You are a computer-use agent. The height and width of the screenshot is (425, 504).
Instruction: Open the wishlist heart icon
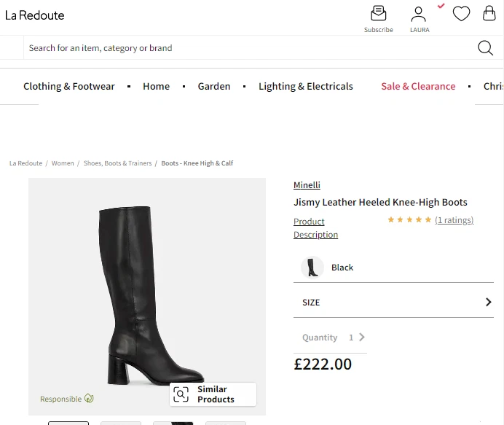point(461,14)
